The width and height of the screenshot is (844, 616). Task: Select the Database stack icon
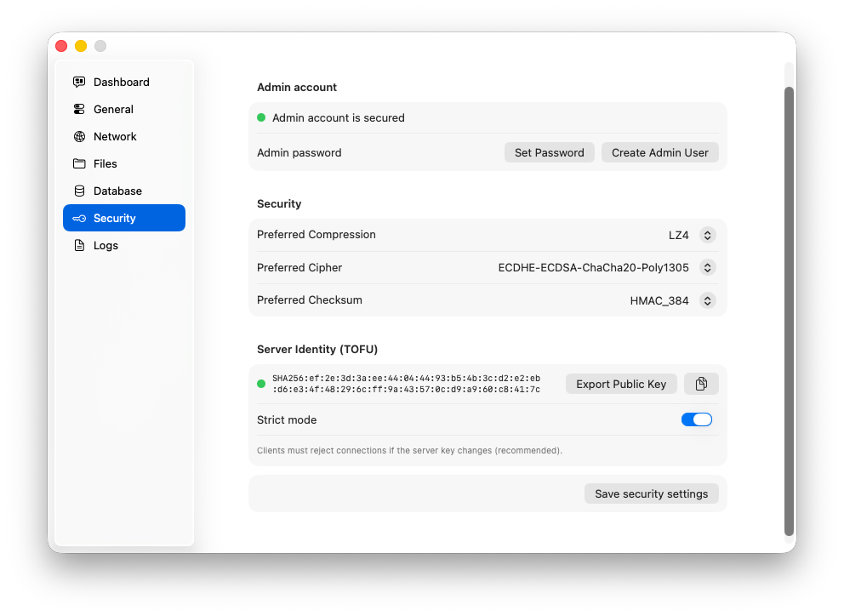(80, 191)
